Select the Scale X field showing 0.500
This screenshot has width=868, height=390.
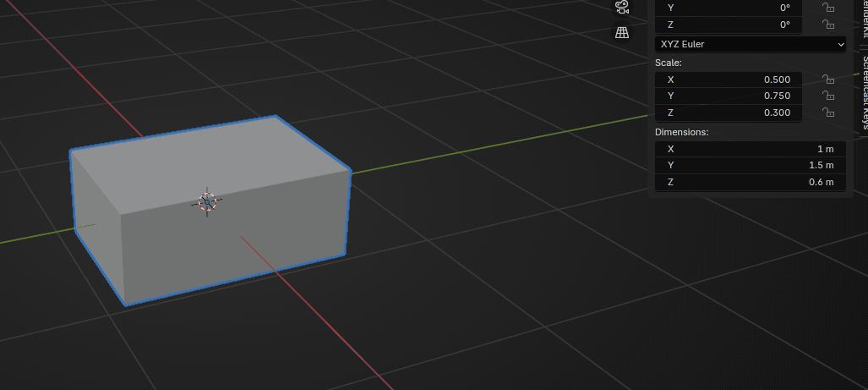click(x=728, y=80)
